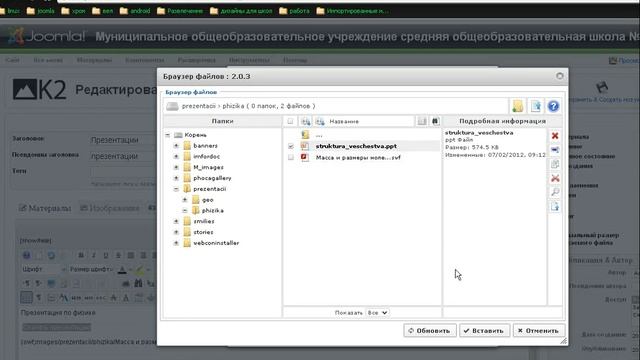The image size is (640, 360).
Task: Toggle the details view icon
Action: pyautogui.click(x=422, y=121)
